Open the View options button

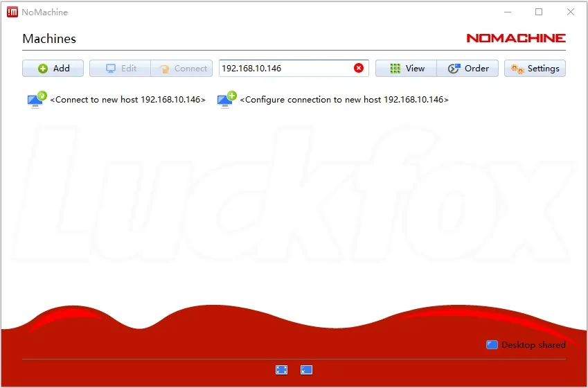tap(406, 69)
